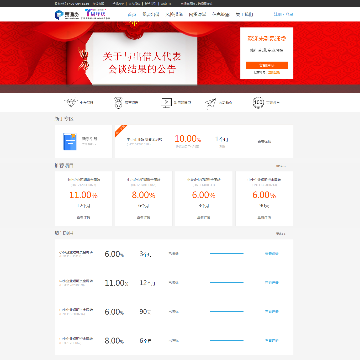This screenshot has height=360, width=360.
Task: Click the title in the 8.00% card
Action: (144, 179)
